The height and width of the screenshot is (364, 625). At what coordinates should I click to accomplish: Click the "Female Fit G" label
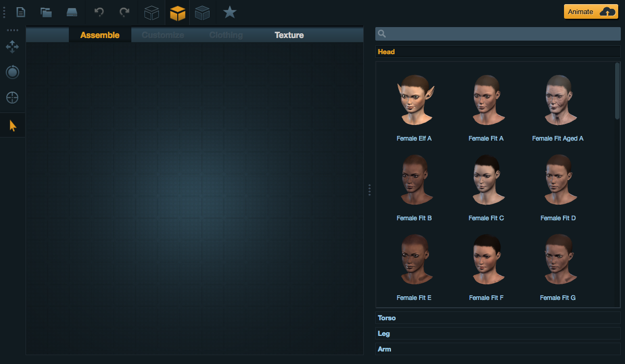coord(558,297)
